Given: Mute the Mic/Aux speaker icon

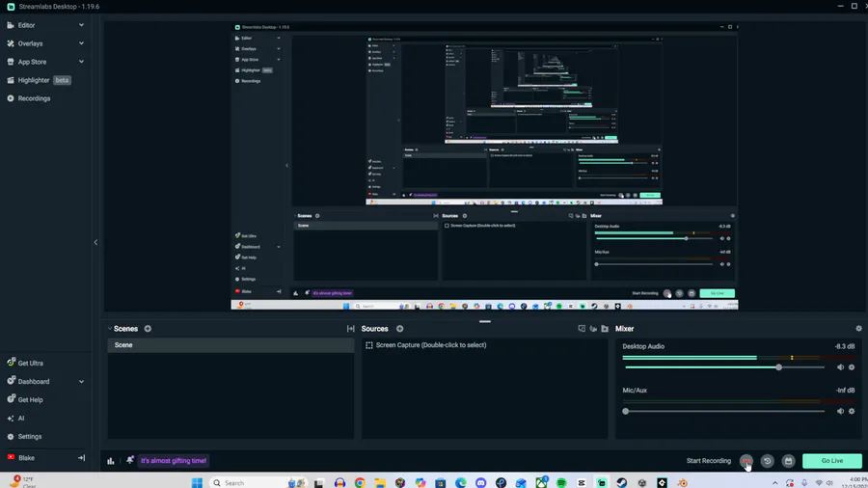Looking at the screenshot, I should point(840,411).
